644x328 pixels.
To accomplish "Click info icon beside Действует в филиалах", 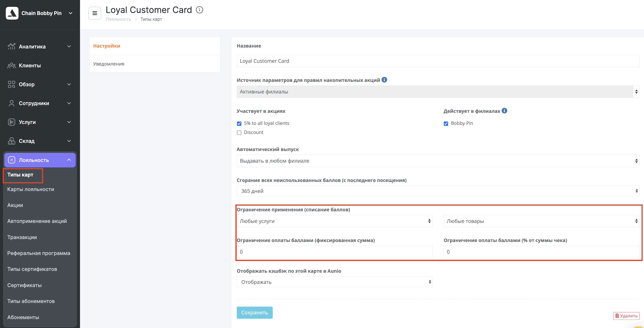I will [504, 111].
